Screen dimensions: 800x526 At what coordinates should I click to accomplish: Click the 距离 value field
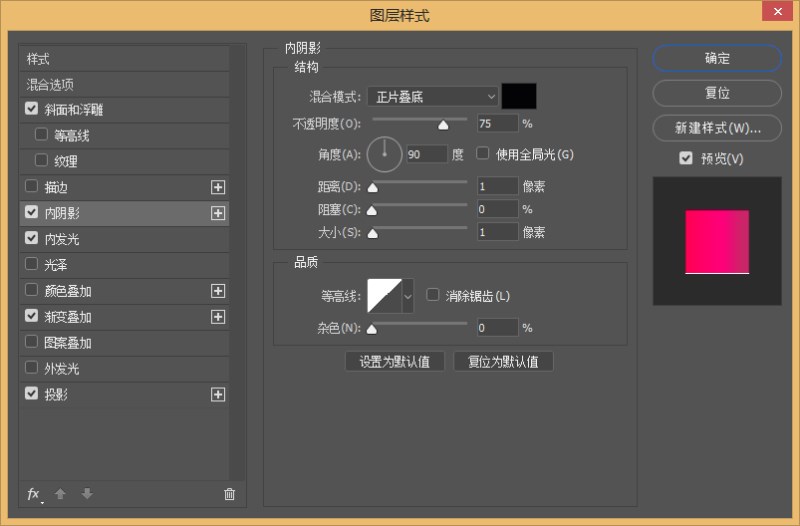tap(497, 186)
